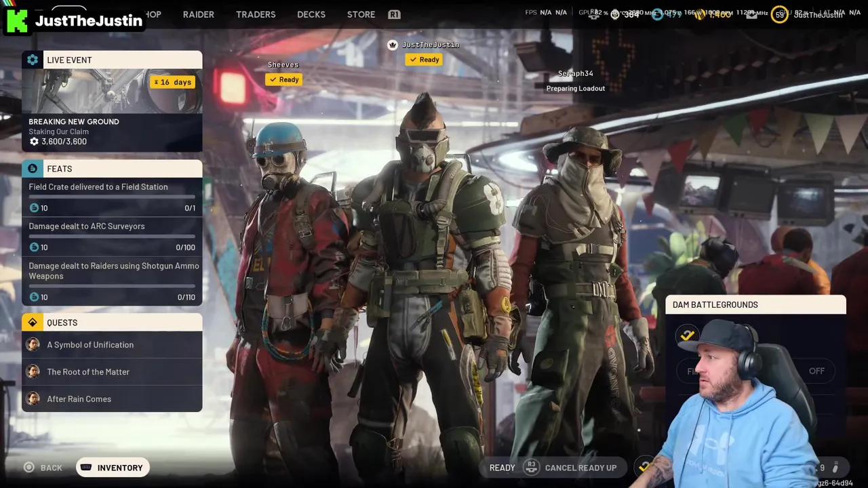Toggle the OFF switch in Dam Battlegrounds

[816, 371]
